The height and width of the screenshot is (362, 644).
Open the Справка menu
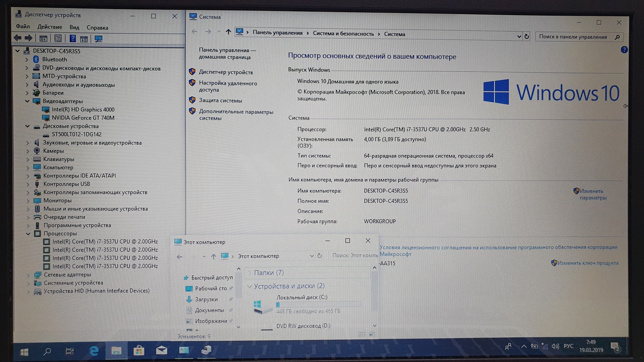click(97, 28)
